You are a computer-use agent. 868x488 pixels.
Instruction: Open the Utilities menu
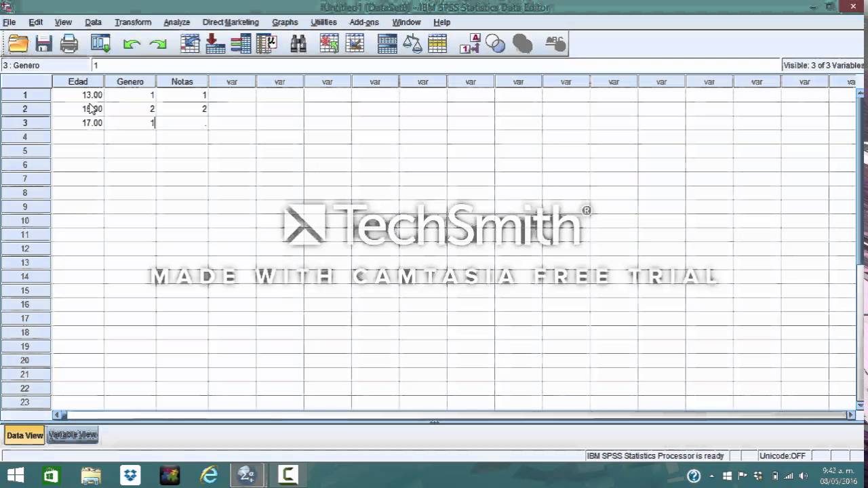coord(323,22)
